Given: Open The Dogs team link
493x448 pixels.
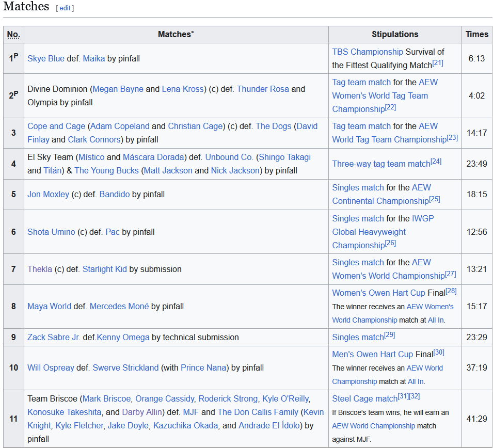Looking at the screenshot, I should tap(274, 126).
